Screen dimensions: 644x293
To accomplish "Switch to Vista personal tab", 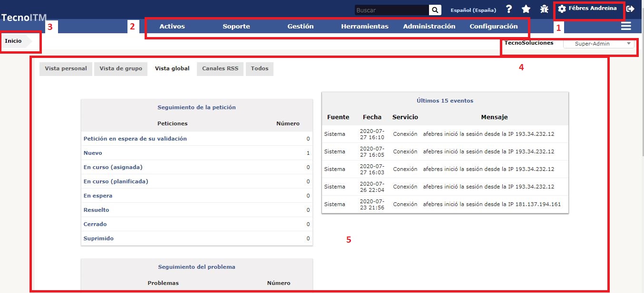I will (66, 69).
